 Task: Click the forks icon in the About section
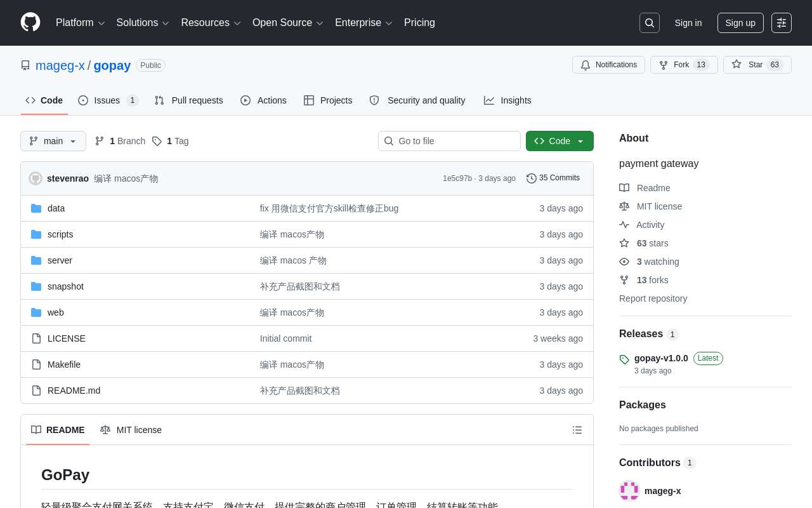624,280
